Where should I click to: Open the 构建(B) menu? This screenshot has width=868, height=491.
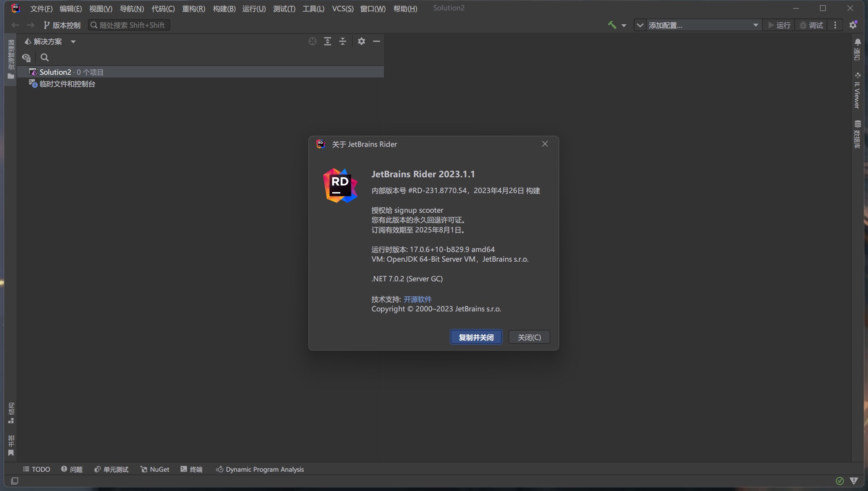[x=224, y=8]
